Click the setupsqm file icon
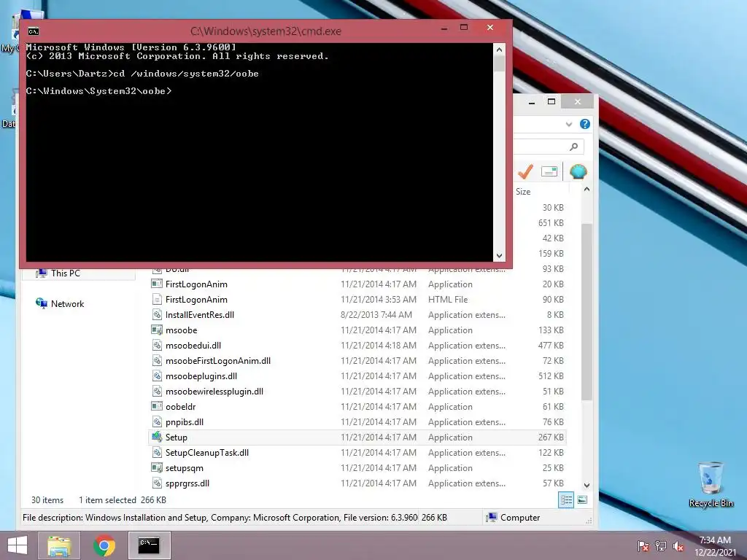 pyautogui.click(x=157, y=467)
